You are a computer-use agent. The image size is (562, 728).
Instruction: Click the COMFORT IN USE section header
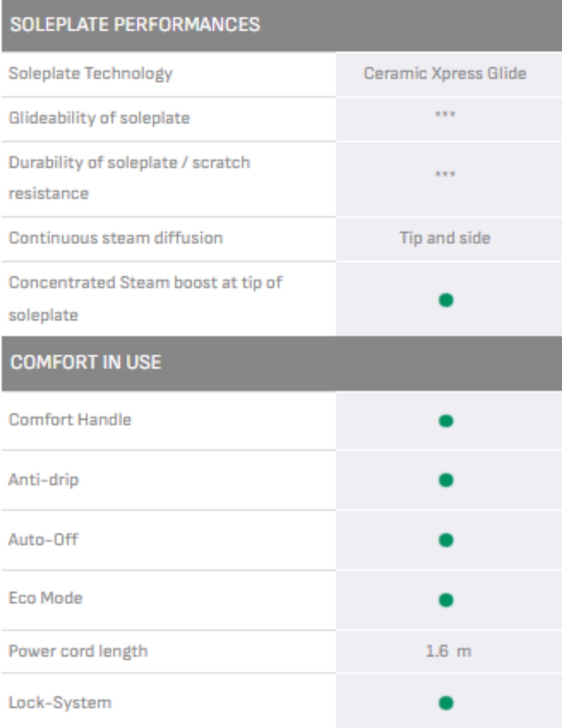(86, 363)
